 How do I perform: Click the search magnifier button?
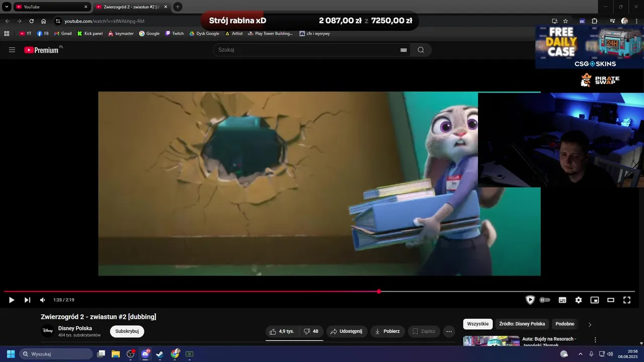[421, 50]
